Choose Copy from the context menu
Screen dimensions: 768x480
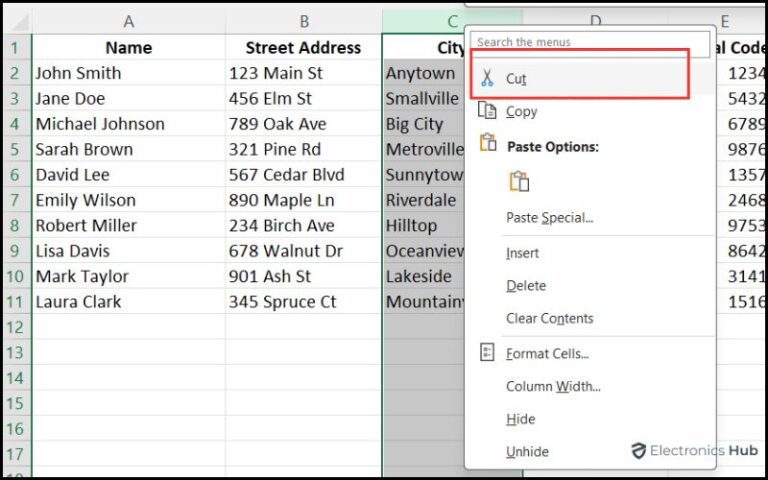pyautogui.click(x=593, y=112)
